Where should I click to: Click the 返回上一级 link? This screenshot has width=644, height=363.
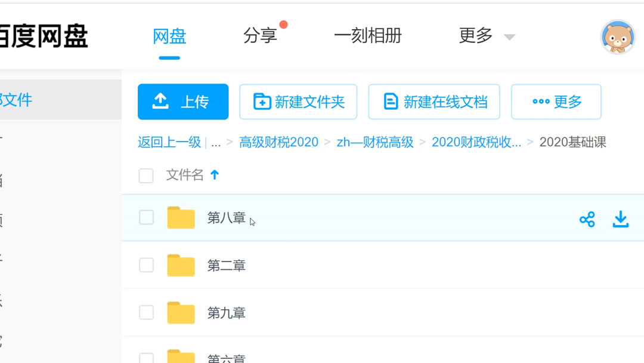tap(169, 142)
